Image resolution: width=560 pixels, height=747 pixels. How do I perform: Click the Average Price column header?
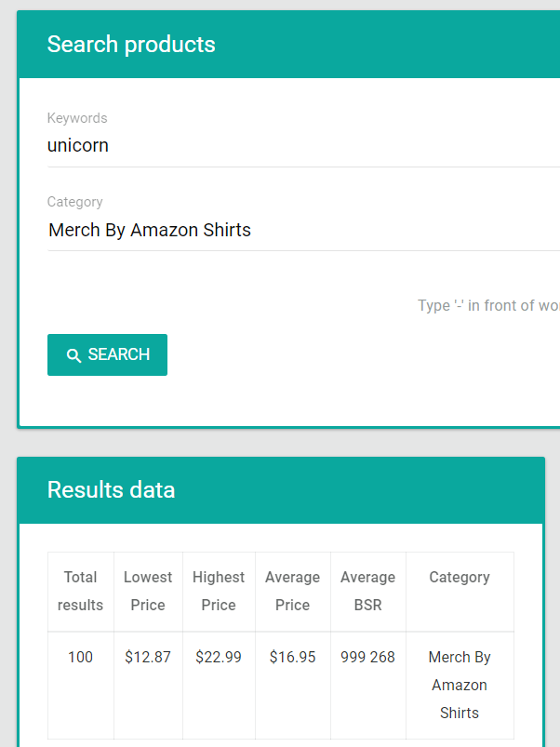click(292, 592)
